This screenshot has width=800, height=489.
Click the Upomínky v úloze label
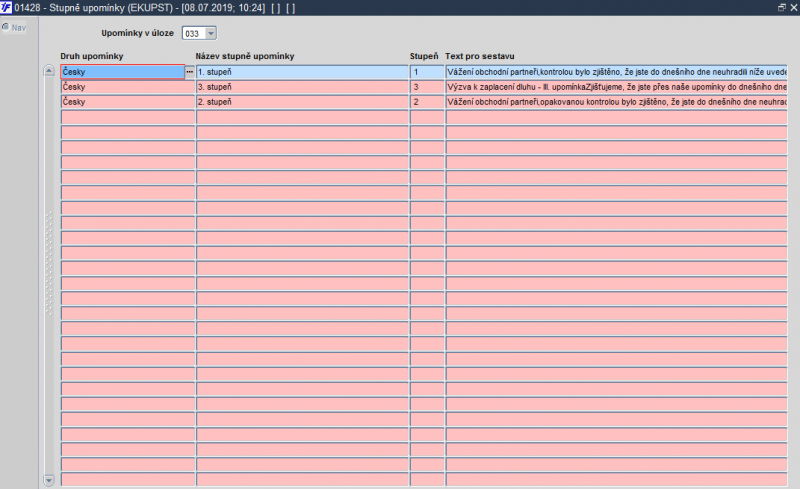137,33
